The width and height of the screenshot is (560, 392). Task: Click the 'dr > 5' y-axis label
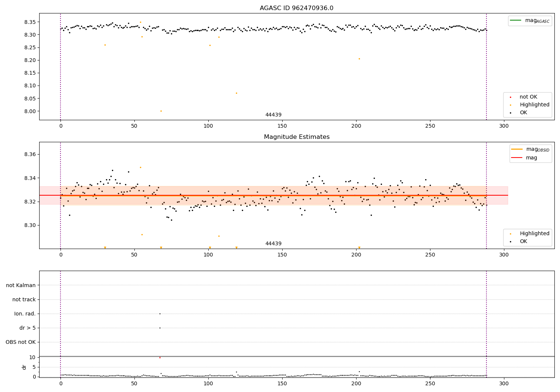[x=28, y=328]
